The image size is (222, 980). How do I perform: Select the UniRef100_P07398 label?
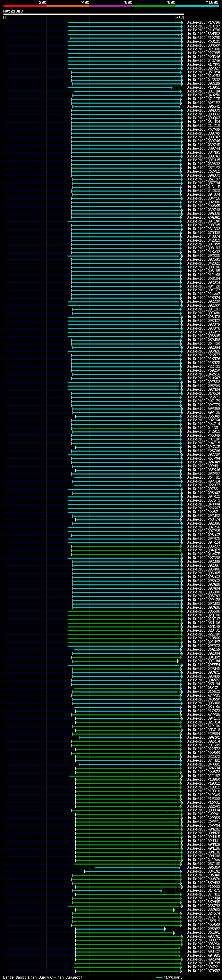tap(203, 558)
